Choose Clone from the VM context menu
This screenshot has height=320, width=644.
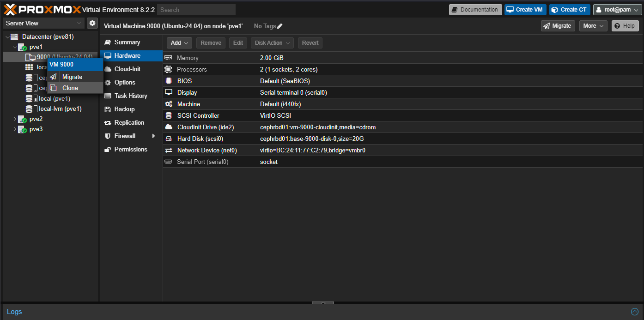pos(75,88)
